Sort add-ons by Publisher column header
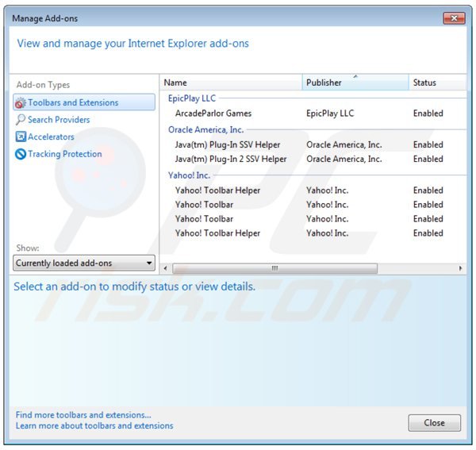Viewport: 476px width, 450px height. 355,83
